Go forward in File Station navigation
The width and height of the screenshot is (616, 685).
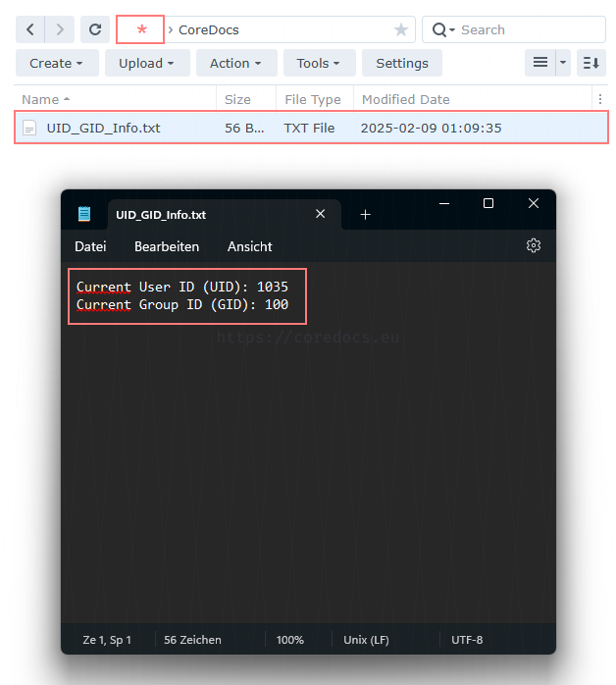click(60, 29)
